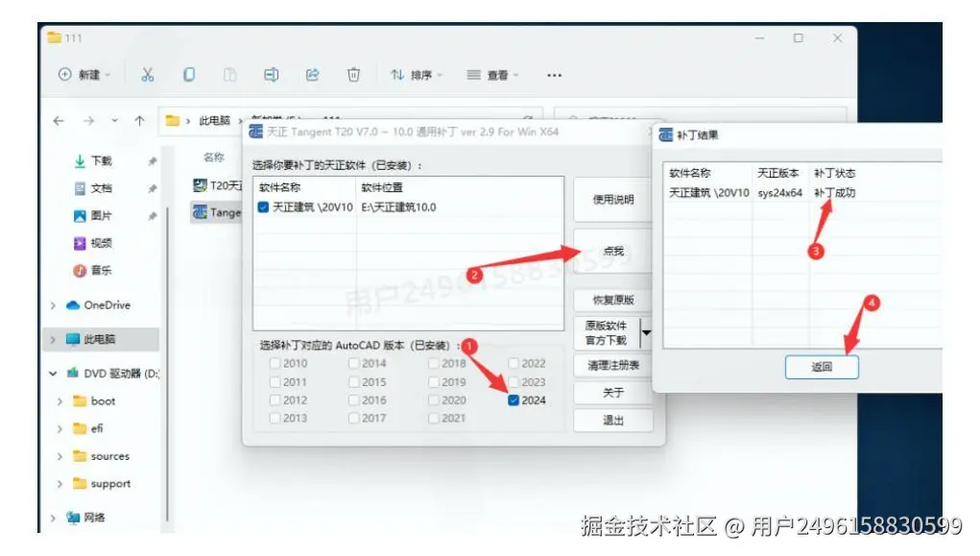Image resolution: width=980 pixels, height=556 pixels.
Task: Check the AutoCAD 2023 checkbox
Action: click(x=514, y=382)
